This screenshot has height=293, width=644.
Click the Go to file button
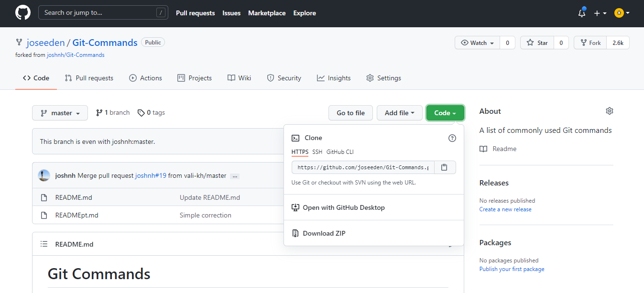tap(350, 113)
